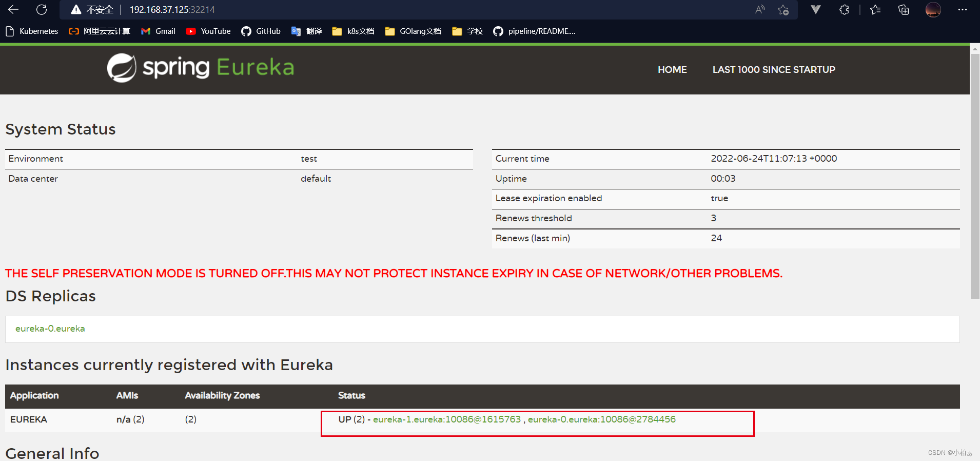This screenshot has width=980, height=461.
Task: Open the favorites list icon
Action: 875,9
